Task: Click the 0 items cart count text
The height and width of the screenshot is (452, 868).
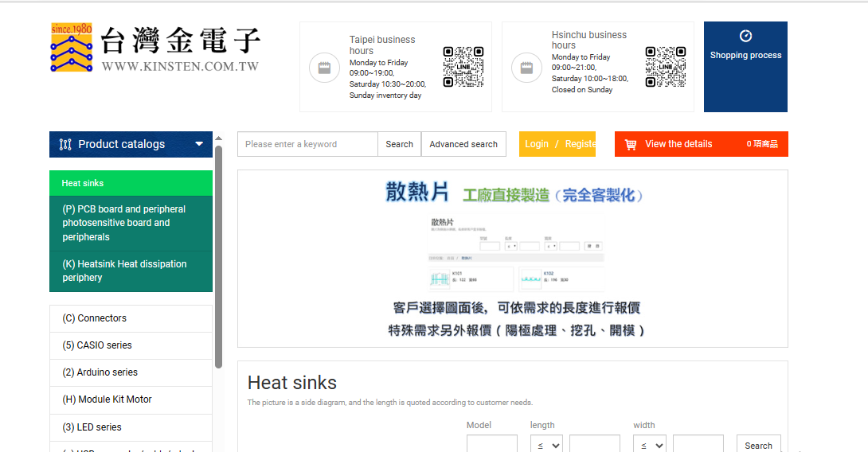Action: 762,144
